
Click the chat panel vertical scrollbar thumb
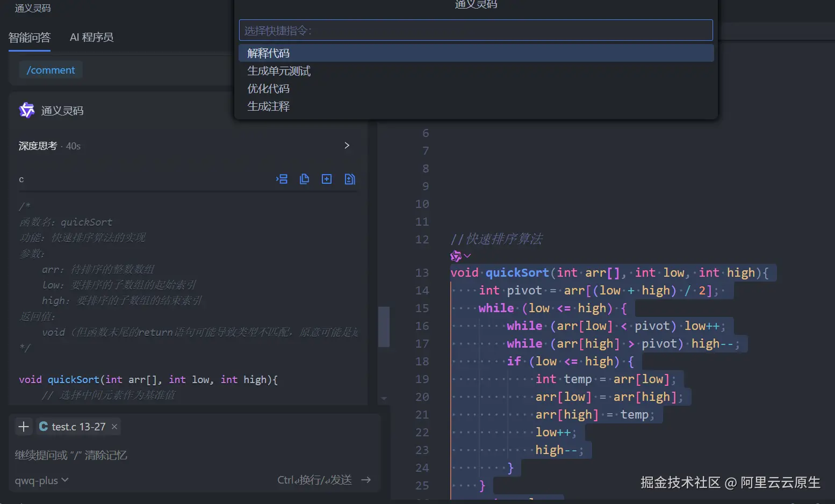[384, 327]
